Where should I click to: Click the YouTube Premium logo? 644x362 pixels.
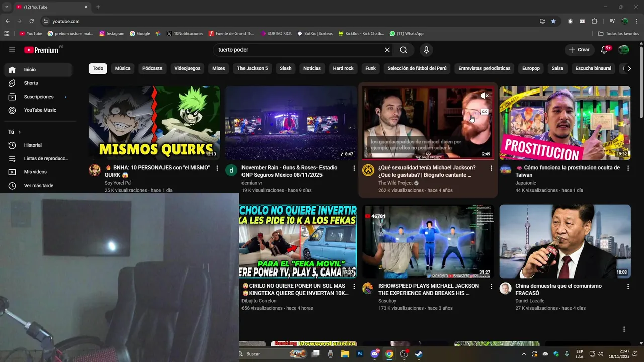[x=41, y=50]
